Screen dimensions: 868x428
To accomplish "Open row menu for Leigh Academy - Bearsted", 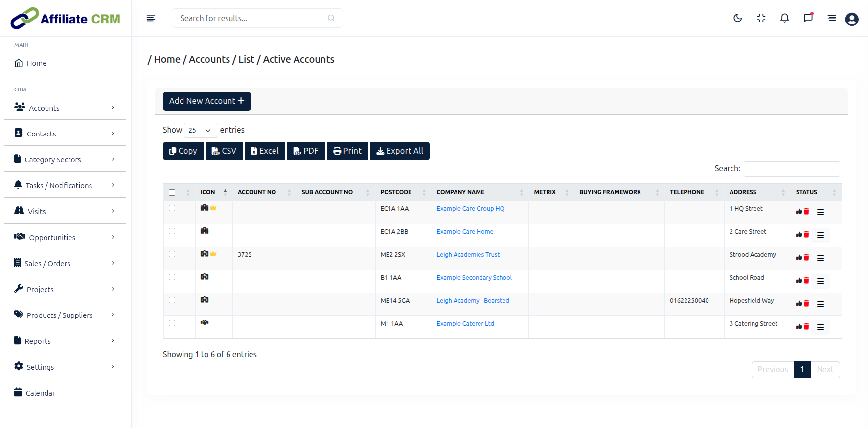I will tap(821, 304).
